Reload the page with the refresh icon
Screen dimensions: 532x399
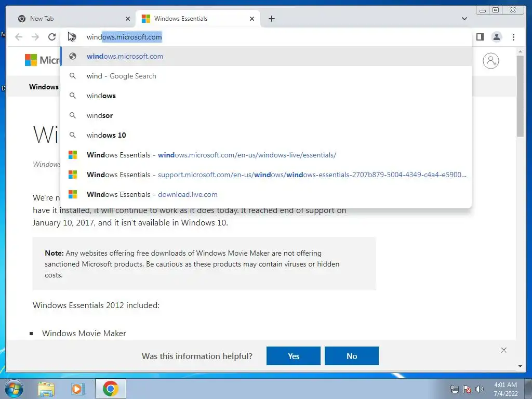click(x=52, y=37)
